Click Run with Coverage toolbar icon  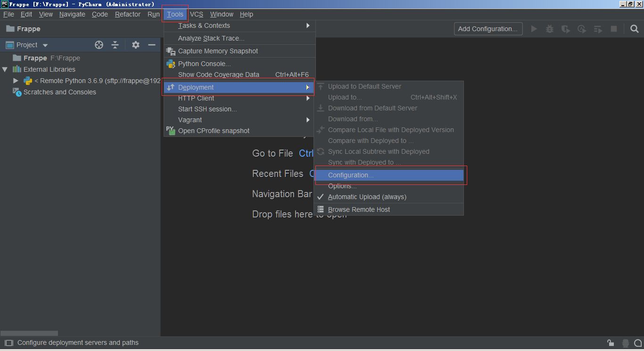point(566,29)
